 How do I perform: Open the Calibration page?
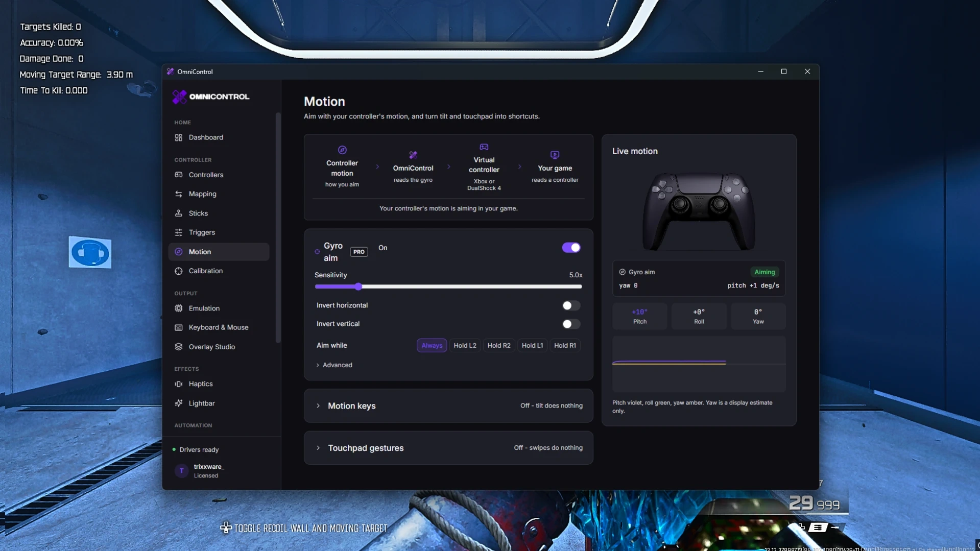(x=219, y=271)
